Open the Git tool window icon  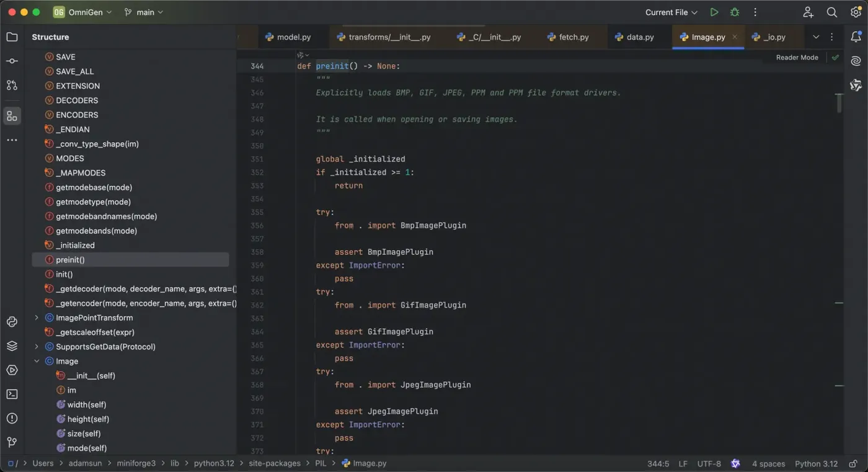click(x=12, y=442)
